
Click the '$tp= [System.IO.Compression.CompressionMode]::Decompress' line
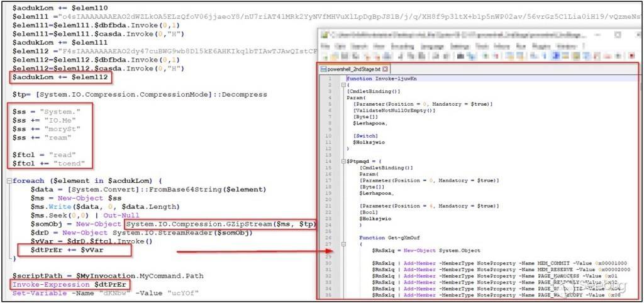(140, 94)
